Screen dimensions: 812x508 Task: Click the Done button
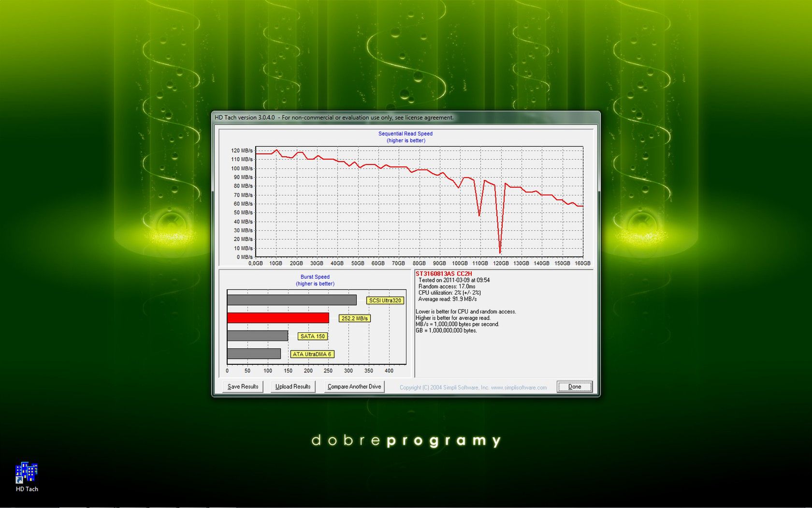574,387
